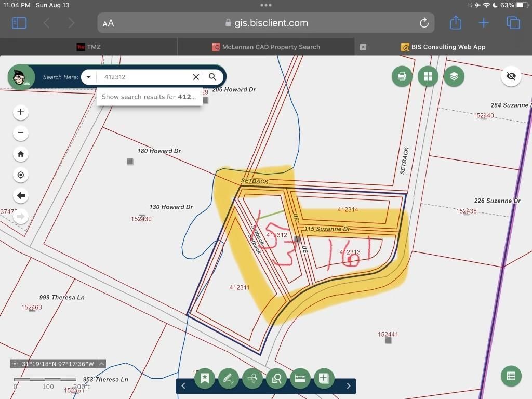Image resolution: width=532 pixels, height=399 pixels.
Task: Zoom in on the map
Action: pos(21,112)
